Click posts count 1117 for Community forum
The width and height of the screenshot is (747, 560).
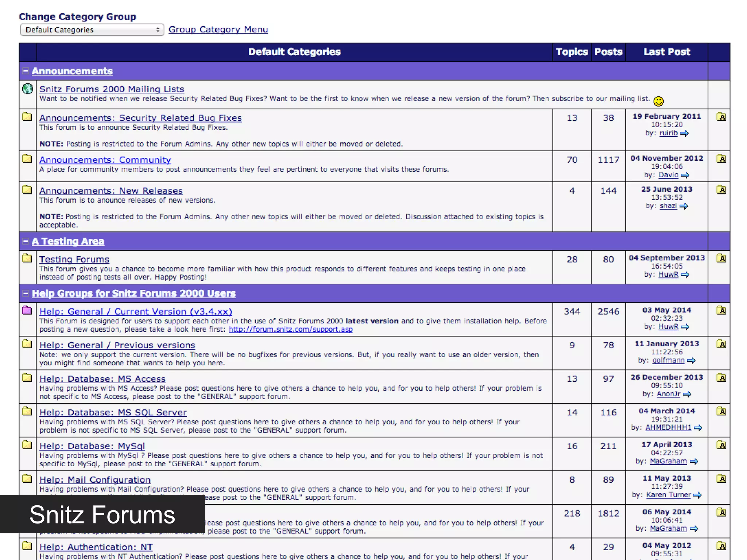[x=608, y=160]
